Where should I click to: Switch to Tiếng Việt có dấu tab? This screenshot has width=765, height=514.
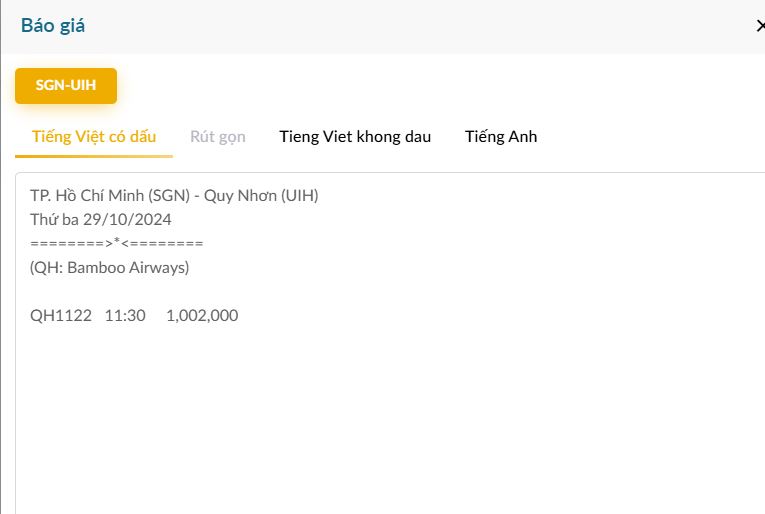click(94, 137)
